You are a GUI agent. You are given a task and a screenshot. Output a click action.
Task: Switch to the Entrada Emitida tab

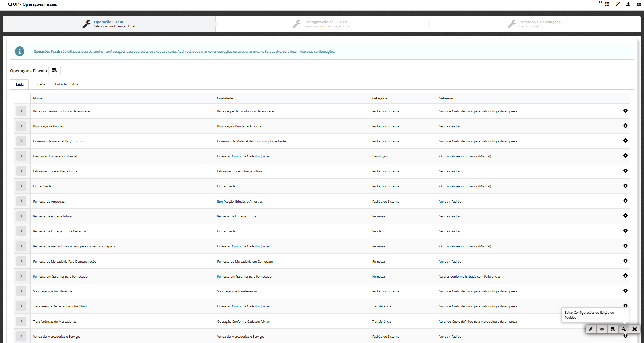[67, 84]
